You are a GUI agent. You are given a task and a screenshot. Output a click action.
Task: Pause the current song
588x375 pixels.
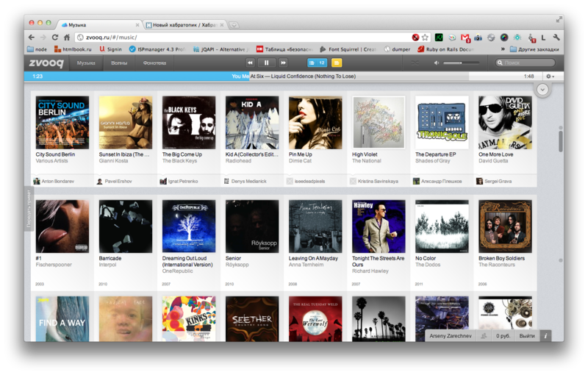click(267, 63)
